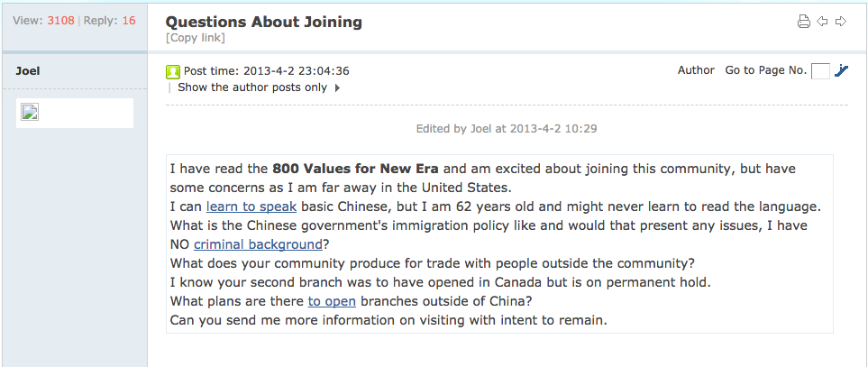The height and width of the screenshot is (367, 868).
Task: Click the 'Edited by Joel' note
Action: [x=507, y=128]
